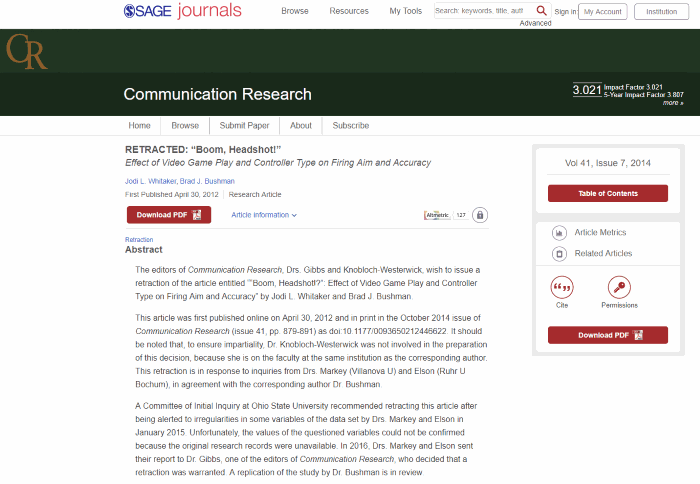Click the SAGE journals logo
This screenshot has width=700, height=484.
(x=183, y=11)
